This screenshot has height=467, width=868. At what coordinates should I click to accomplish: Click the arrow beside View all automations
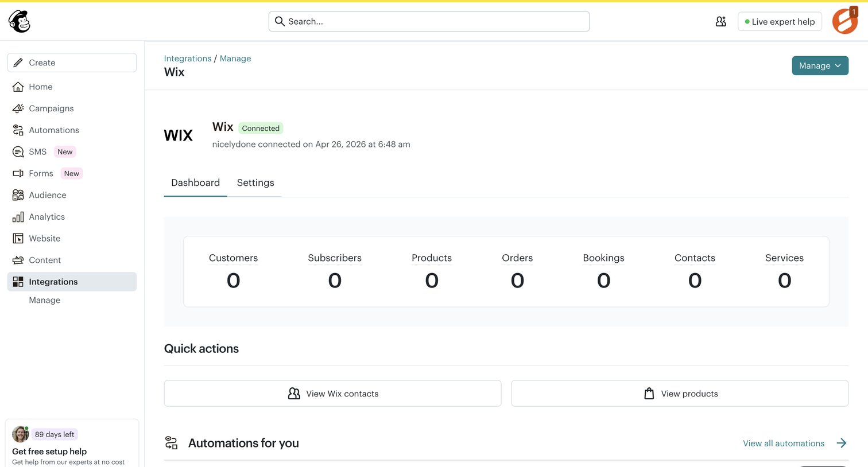842,443
